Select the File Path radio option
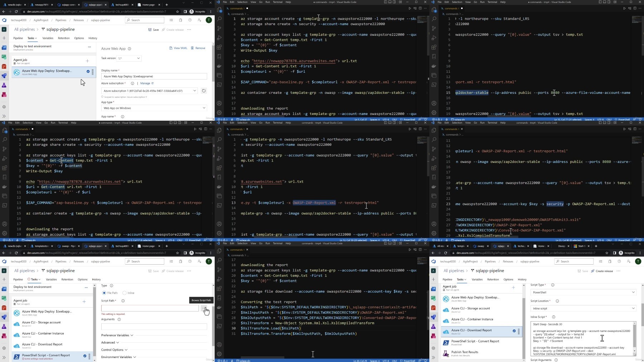 coord(110,293)
